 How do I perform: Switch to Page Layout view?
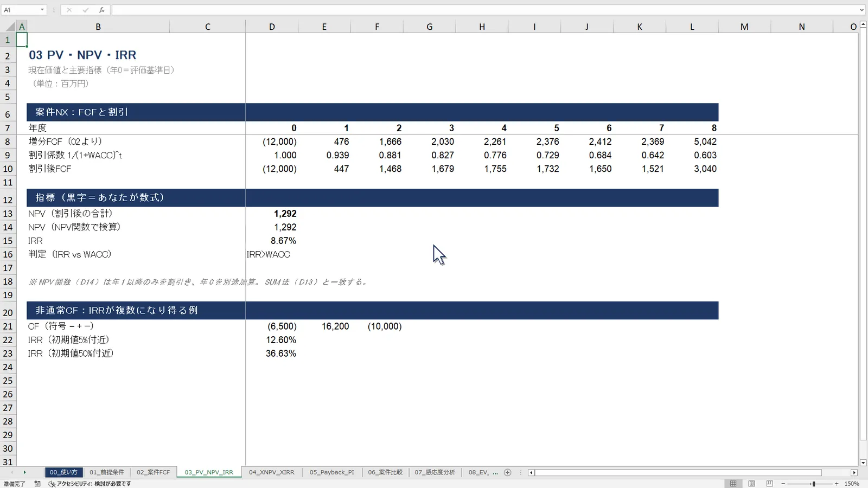(x=751, y=483)
